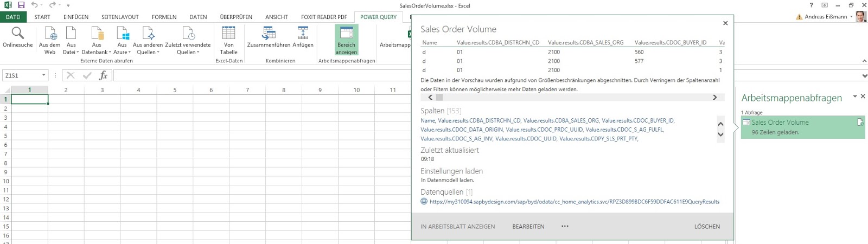This screenshot has width=868, height=244.
Task: Open the sapbydesign data source URL link
Action: click(x=574, y=202)
